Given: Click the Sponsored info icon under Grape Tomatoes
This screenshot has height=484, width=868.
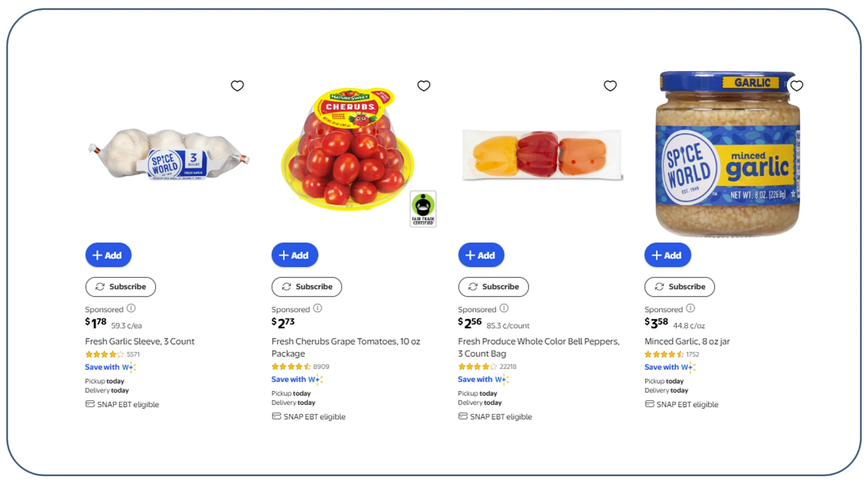Looking at the screenshot, I should 318,308.
